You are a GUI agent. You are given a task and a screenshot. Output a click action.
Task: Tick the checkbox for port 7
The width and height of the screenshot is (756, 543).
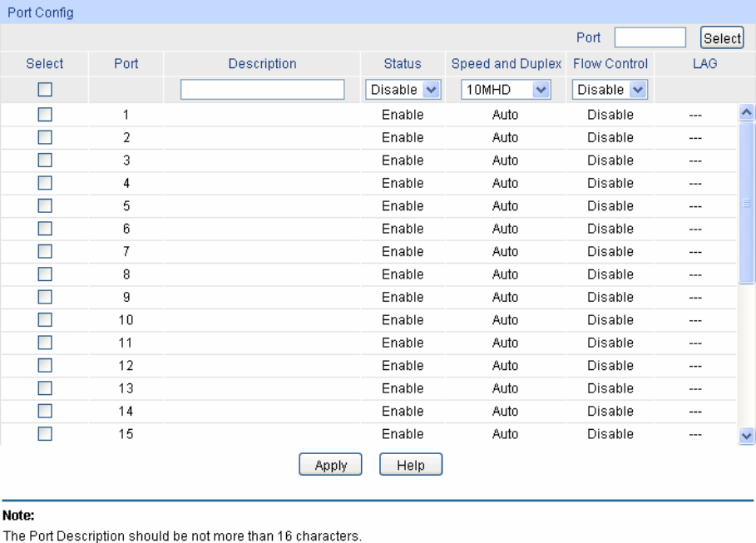[45, 252]
